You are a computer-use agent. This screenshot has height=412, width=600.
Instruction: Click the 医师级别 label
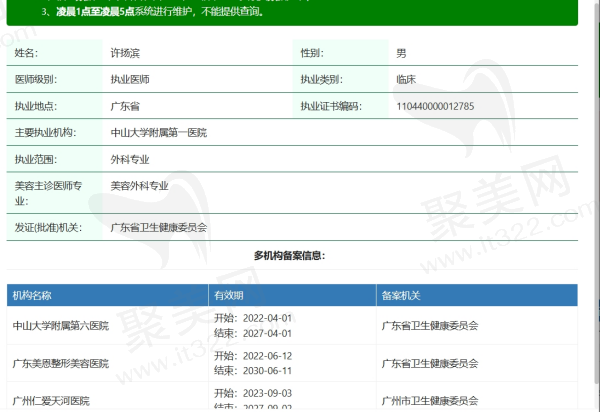[x=36, y=79]
